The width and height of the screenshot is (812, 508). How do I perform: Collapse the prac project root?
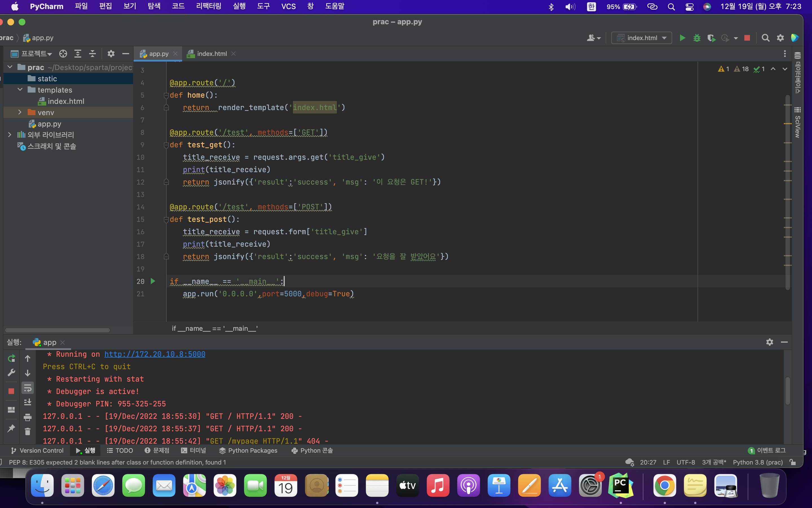pyautogui.click(x=10, y=67)
